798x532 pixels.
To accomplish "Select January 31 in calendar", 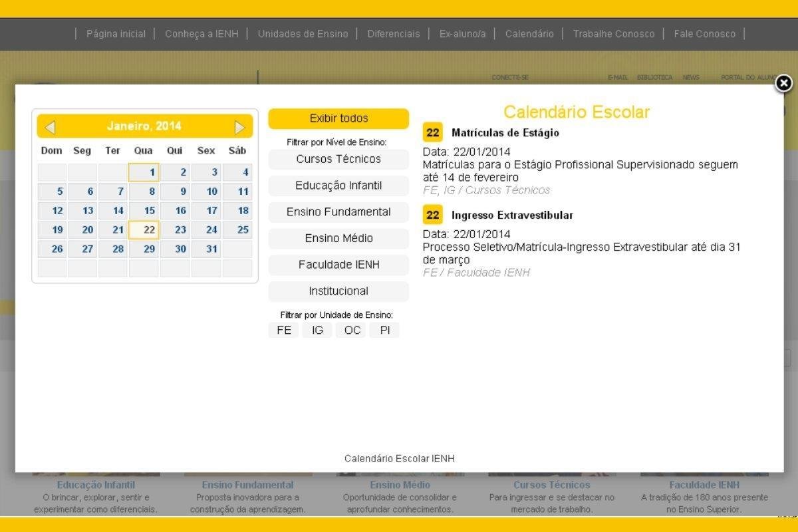I will pos(206,249).
